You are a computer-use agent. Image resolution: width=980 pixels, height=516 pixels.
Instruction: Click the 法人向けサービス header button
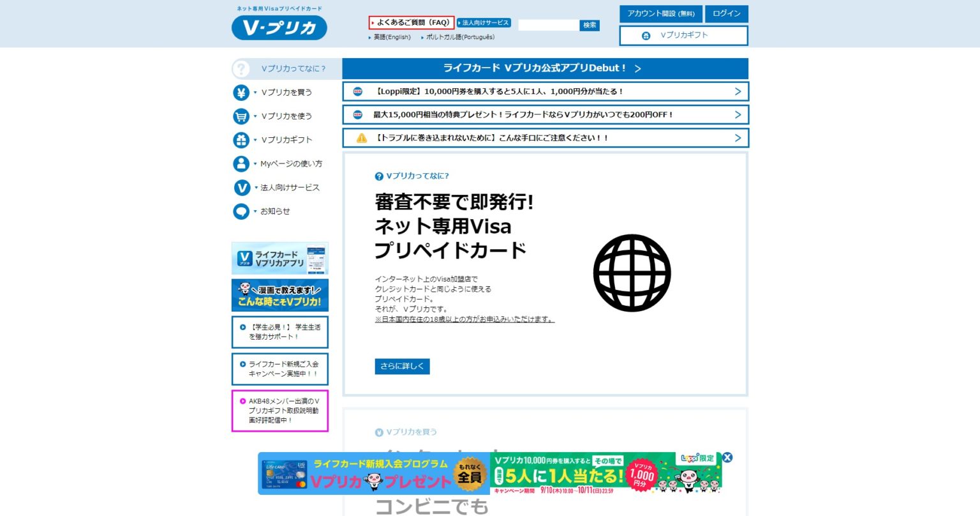pos(484,22)
